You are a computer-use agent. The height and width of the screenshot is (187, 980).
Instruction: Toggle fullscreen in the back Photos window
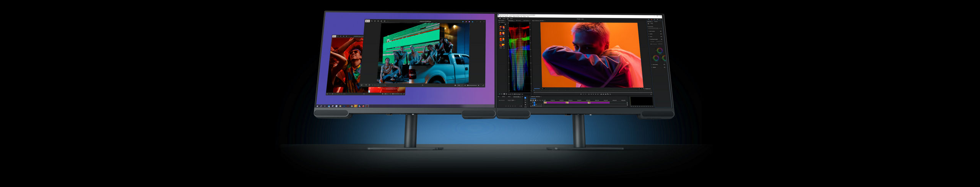tap(404, 94)
